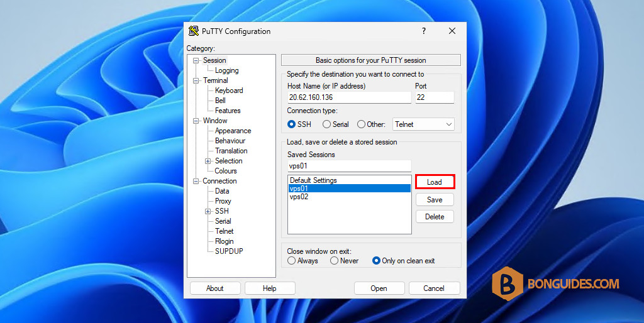Open the SUPDUP category
Screen dimensions: 644x323
pyautogui.click(x=229, y=251)
